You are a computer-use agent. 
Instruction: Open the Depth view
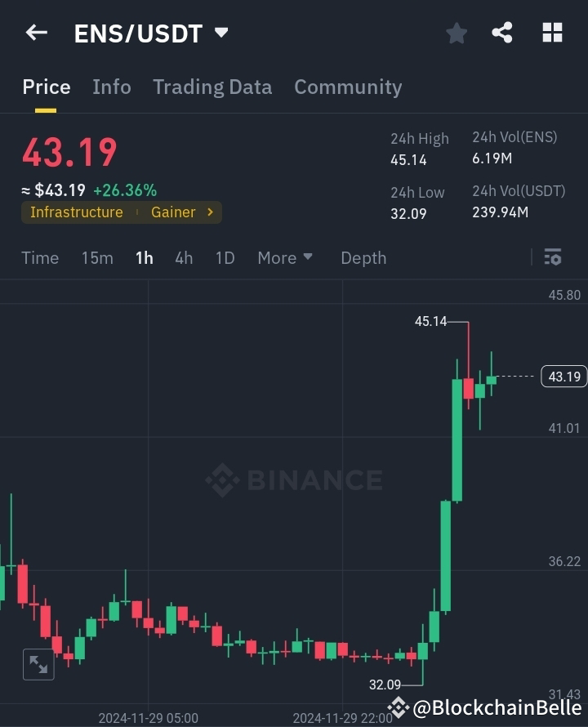tap(363, 257)
